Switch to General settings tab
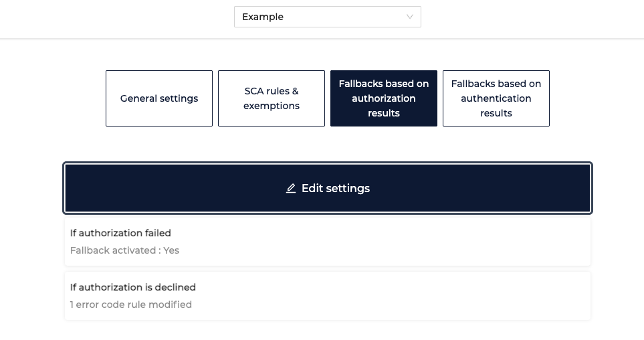This screenshot has height=340, width=644. pos(159,98)
